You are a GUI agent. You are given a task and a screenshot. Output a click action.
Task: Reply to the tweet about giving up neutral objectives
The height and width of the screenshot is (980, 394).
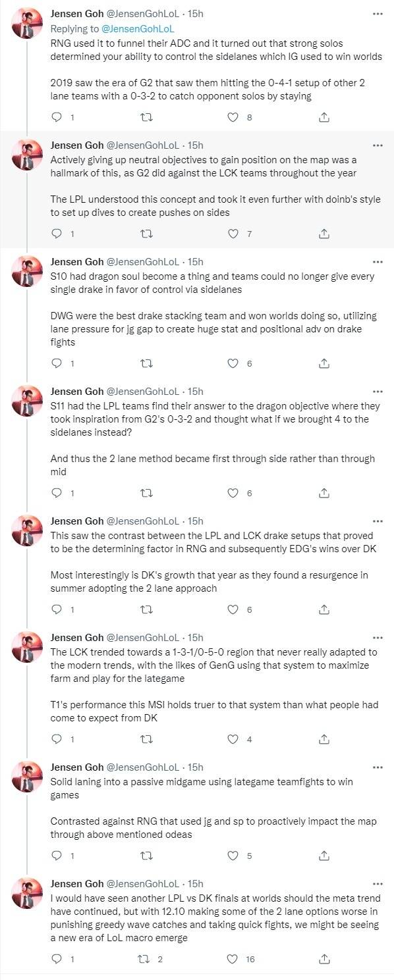click(x=57, y=234)
